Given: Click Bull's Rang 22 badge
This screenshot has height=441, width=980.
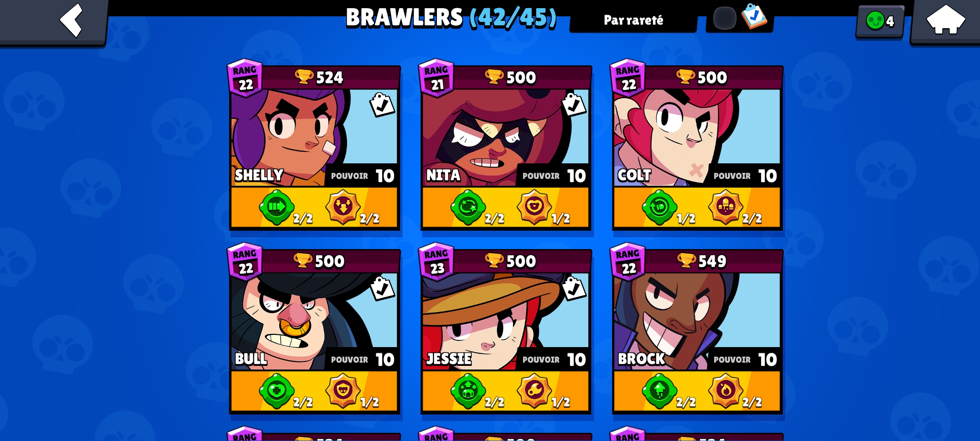Looking at the screenshot, I should 245,261.
